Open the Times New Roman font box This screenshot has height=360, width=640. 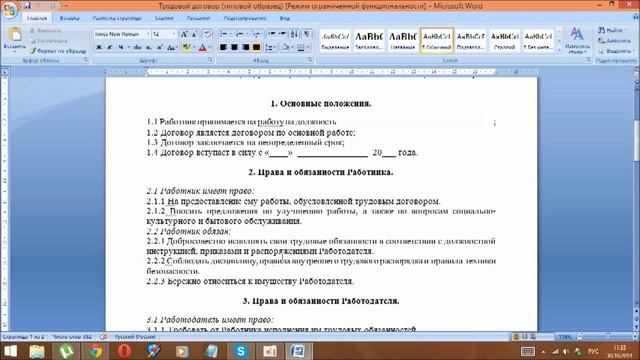coord(122,34)
